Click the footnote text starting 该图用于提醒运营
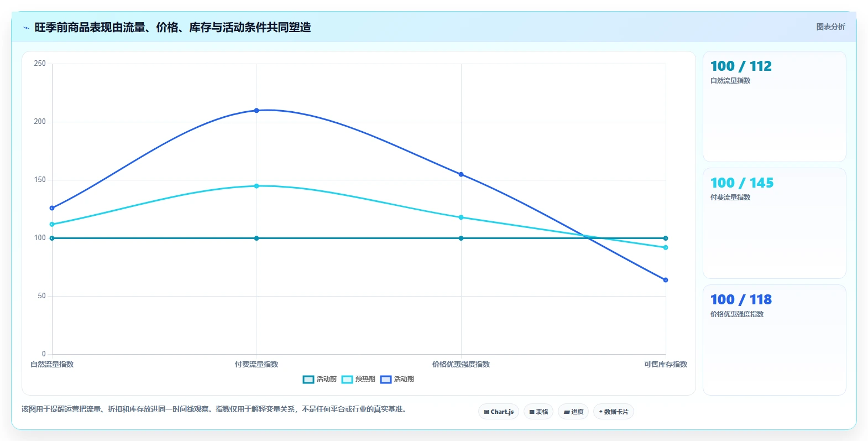Screen dimensions: 868x441 (x=215, y=409)
